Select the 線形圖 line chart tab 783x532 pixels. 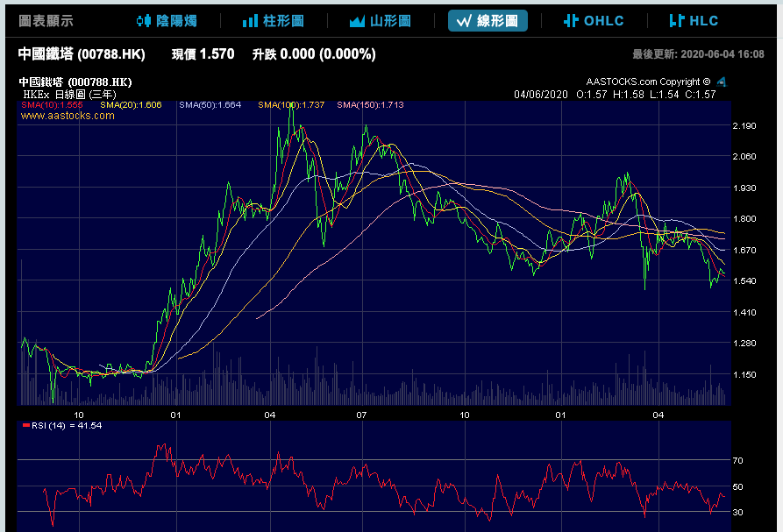click(x=488, y=21)
